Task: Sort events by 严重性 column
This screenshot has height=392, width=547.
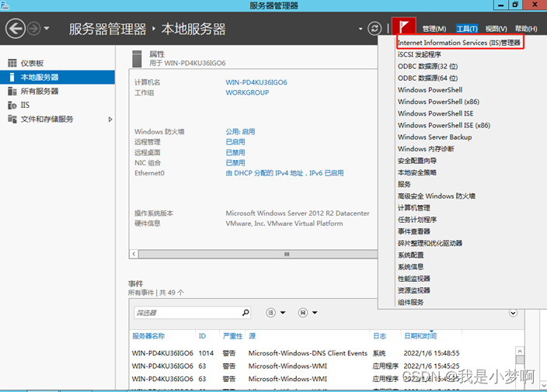Action: [232, 336]
